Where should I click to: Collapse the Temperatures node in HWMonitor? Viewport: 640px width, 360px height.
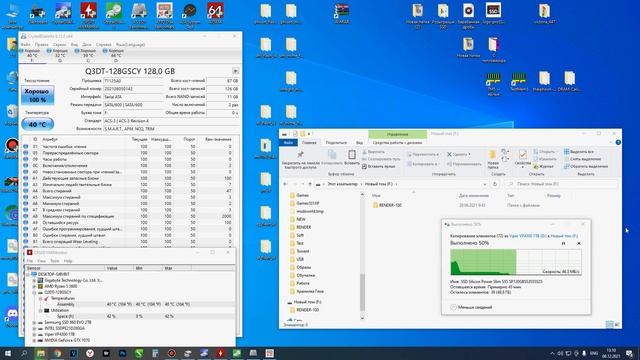coord(40,298)
